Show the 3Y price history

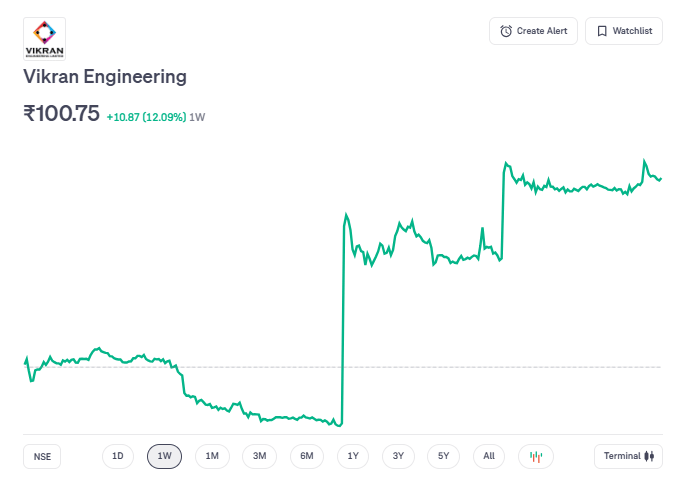click(x=398, y=456)
